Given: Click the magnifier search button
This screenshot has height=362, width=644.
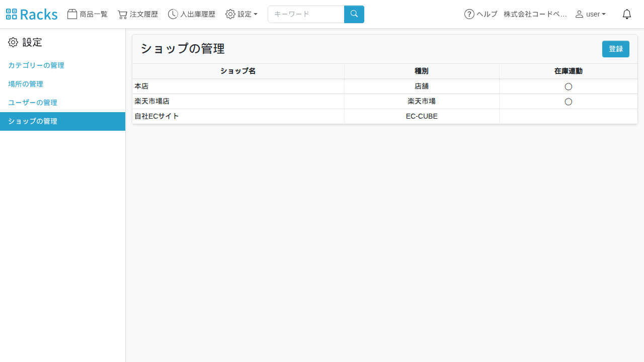Looking at the screenshot, I should [354, 14].
